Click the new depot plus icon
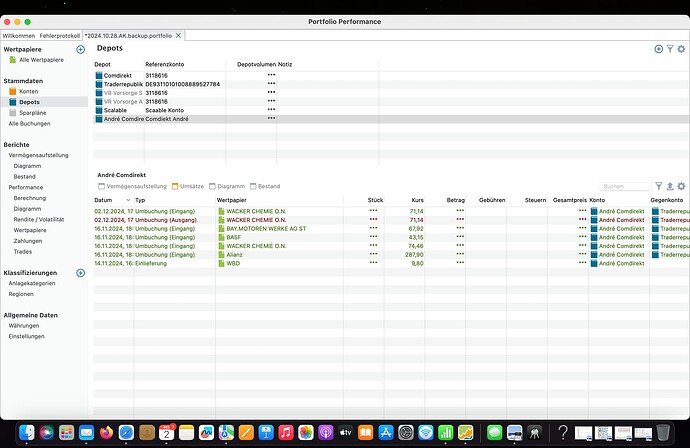Screen dimensions: 690x448 (x=659, y=49)
